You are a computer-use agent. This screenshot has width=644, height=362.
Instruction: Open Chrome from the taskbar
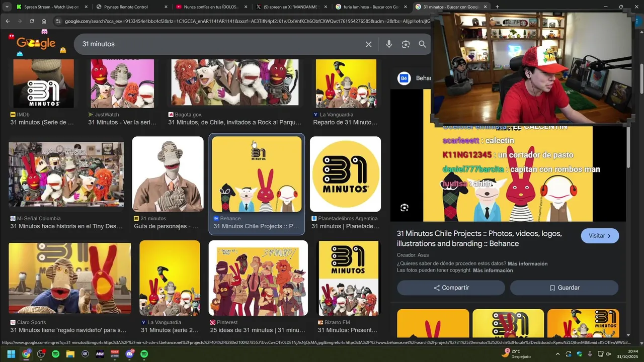click(x=26, y=354)
